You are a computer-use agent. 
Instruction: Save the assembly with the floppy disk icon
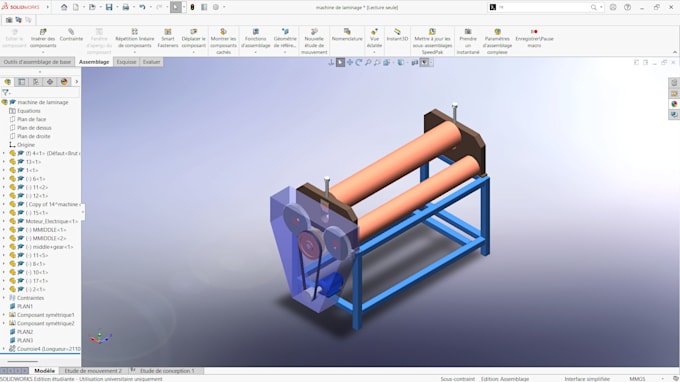point(109,7)
